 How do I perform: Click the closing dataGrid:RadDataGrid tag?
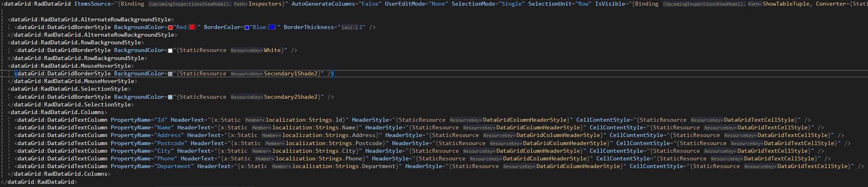click(39, 182)
